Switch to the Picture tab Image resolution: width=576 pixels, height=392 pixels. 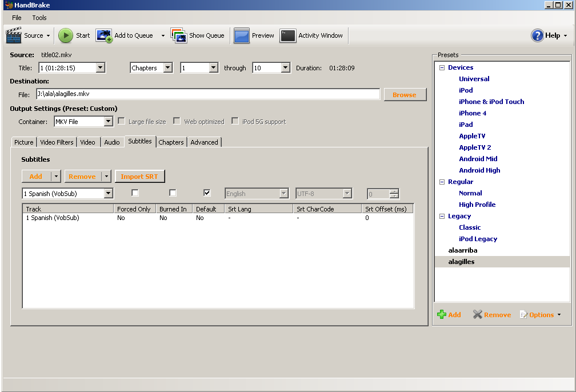point(24,142)
